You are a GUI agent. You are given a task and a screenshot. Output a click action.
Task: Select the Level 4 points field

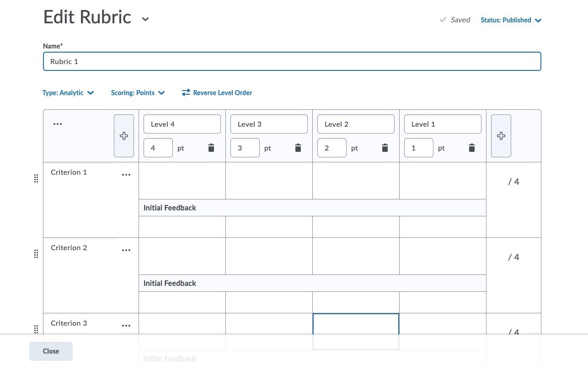tap(158, 148)
